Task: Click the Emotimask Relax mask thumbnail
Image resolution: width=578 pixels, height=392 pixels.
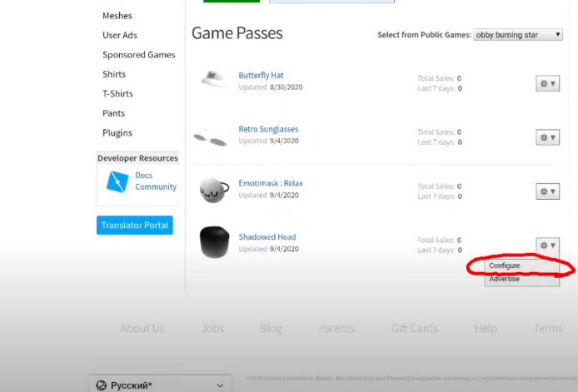Action: tap(214, 190)
